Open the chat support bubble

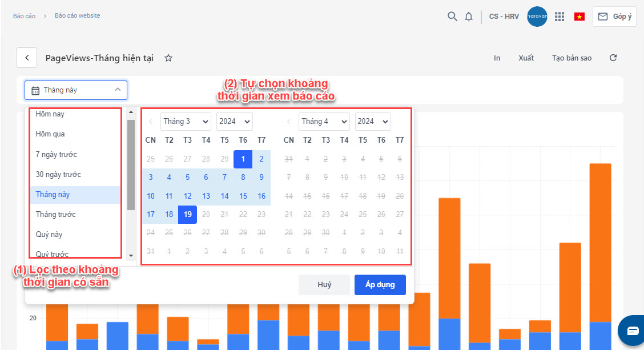[x=633, y=331]
